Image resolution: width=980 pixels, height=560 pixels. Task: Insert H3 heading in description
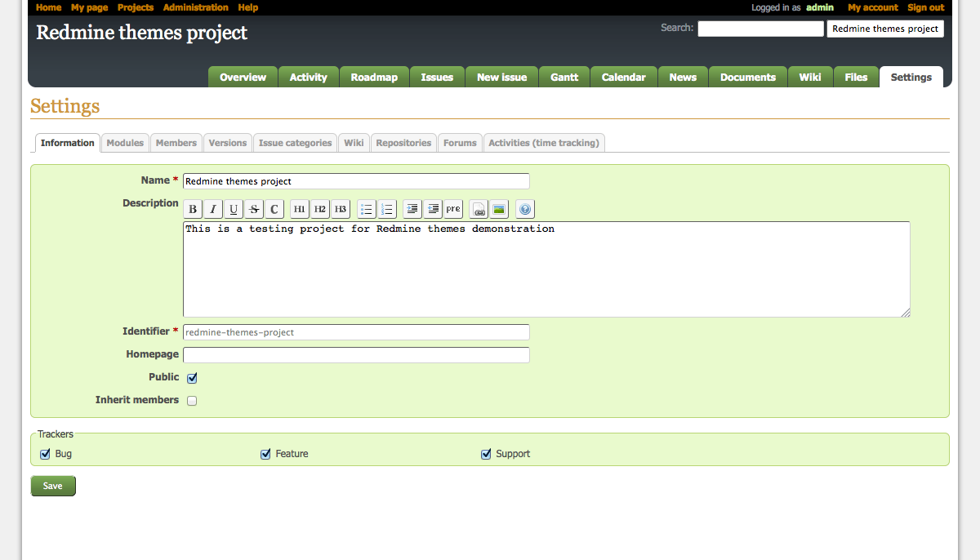[x=341, y=210]
